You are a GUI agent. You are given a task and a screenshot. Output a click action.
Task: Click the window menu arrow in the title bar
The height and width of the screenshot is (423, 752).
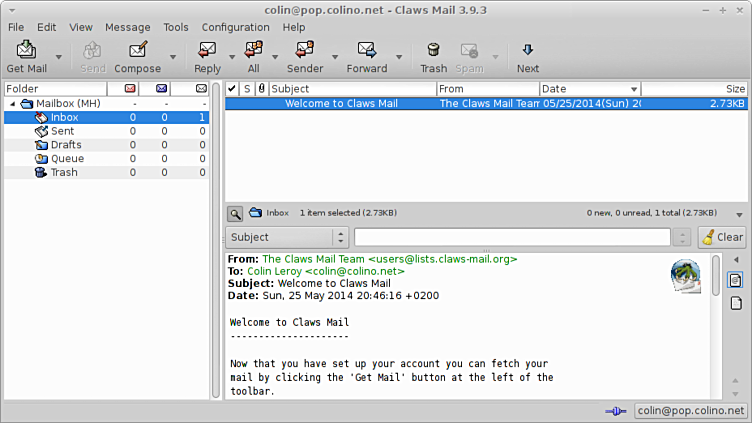coord(12,11)
